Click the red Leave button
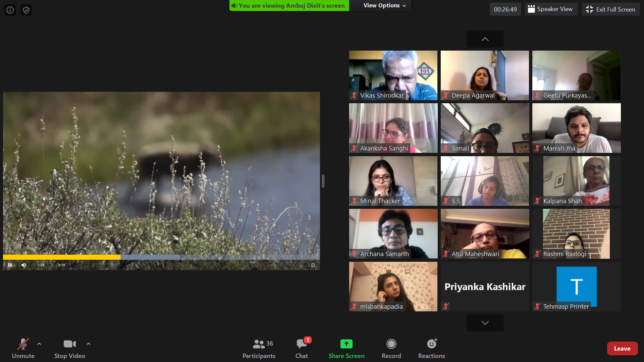The image size is (644, 362). pyautogui.click(x=622, y=349)
